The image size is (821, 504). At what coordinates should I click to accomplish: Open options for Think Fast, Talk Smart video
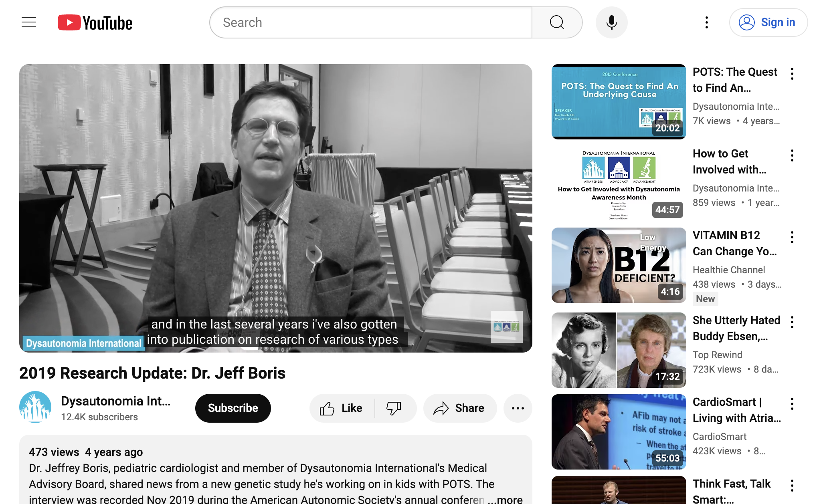click(792, 486)
